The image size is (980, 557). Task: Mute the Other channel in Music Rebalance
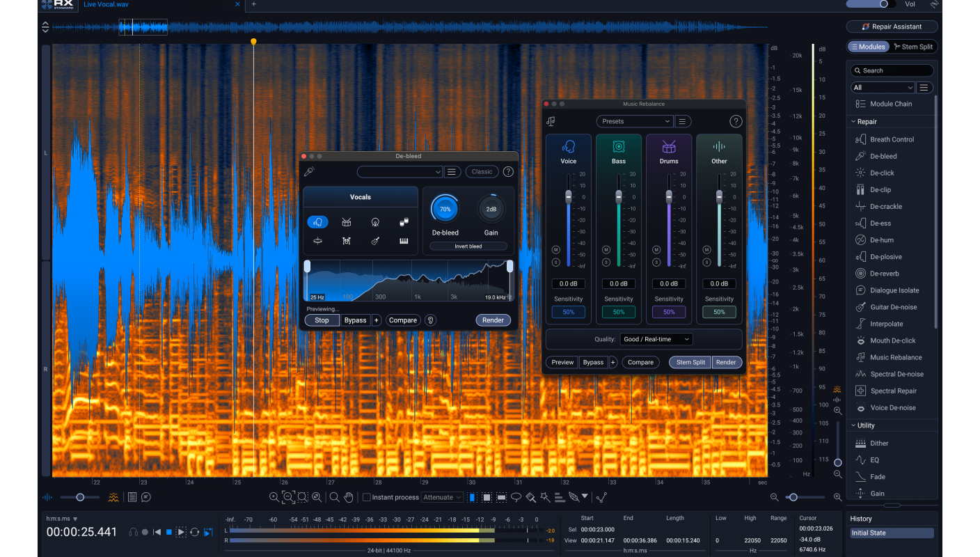click(x=706, y=249)
